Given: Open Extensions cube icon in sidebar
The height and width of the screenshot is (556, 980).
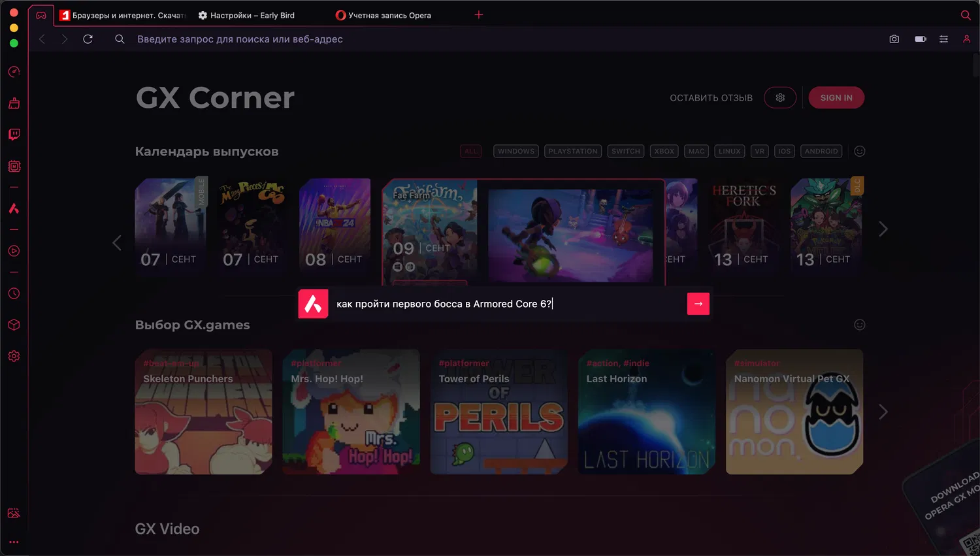Looking at the screenshot, I should pyautogui.click(x=14, y=325).
